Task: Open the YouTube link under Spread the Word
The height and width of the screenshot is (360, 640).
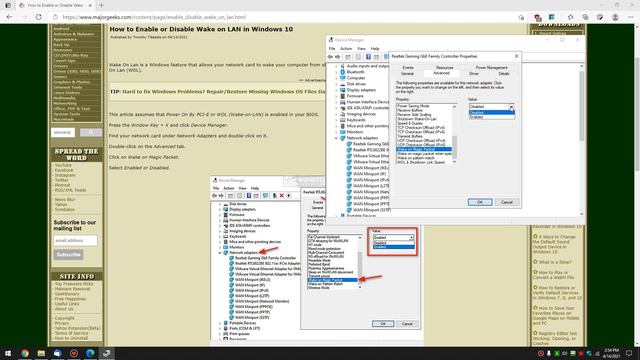Action: point(63,165)
